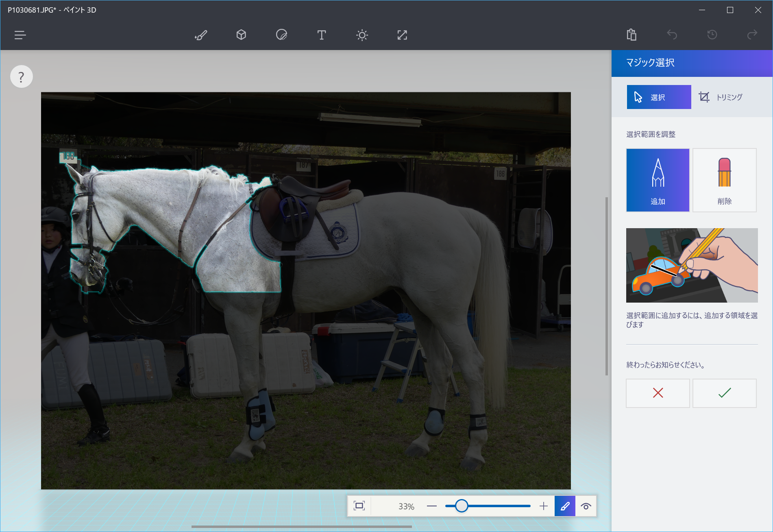Click the question mark help button
The image size is (773, 532).
click(22, 76)
